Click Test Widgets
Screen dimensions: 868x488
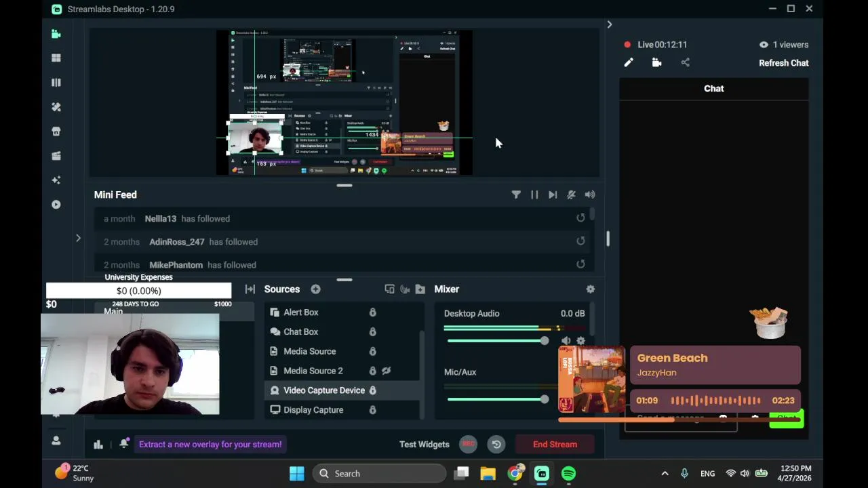425,445
